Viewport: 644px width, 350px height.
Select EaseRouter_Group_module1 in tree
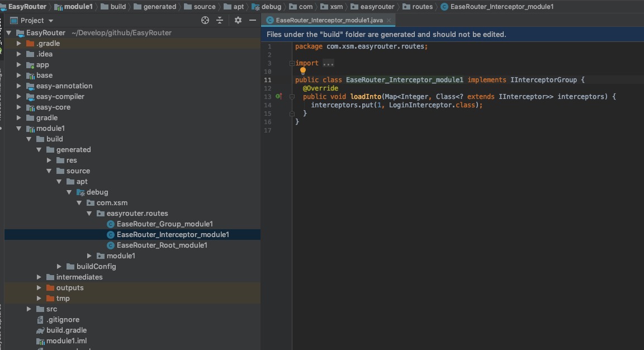click(x=165, y=224)
